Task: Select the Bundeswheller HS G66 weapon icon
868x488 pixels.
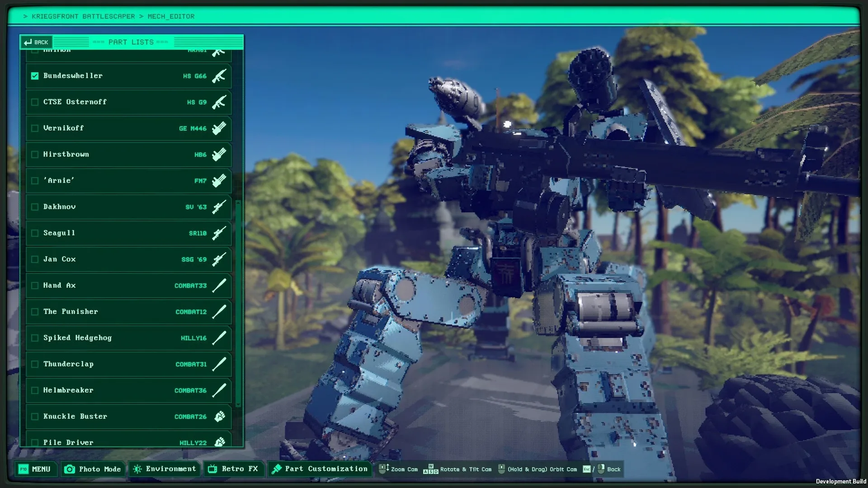Action: pos(219,75)
